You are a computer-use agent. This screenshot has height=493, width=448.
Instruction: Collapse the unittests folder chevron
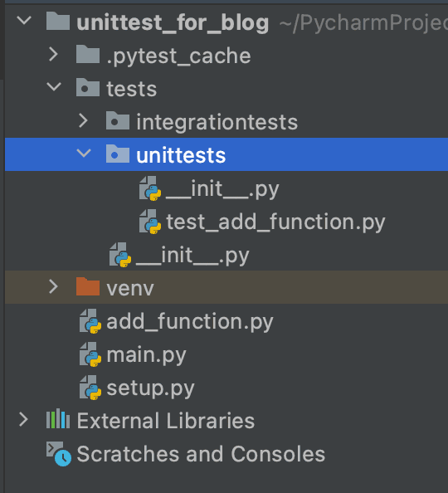[x=84, y=154]
